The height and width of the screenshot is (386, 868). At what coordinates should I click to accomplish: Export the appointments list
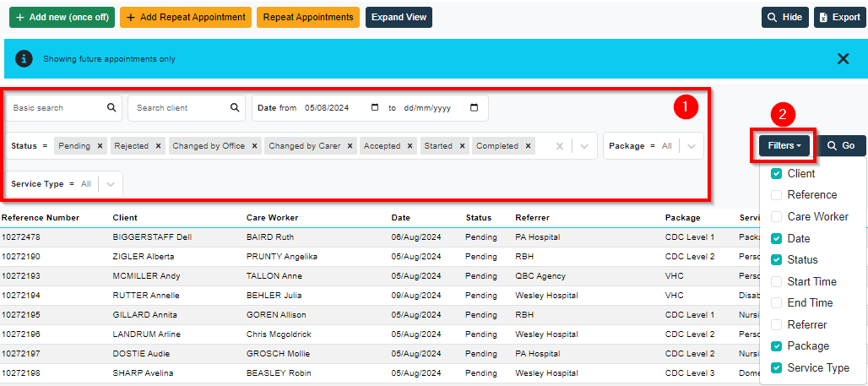pyautogui.click(x=840, y=17)
